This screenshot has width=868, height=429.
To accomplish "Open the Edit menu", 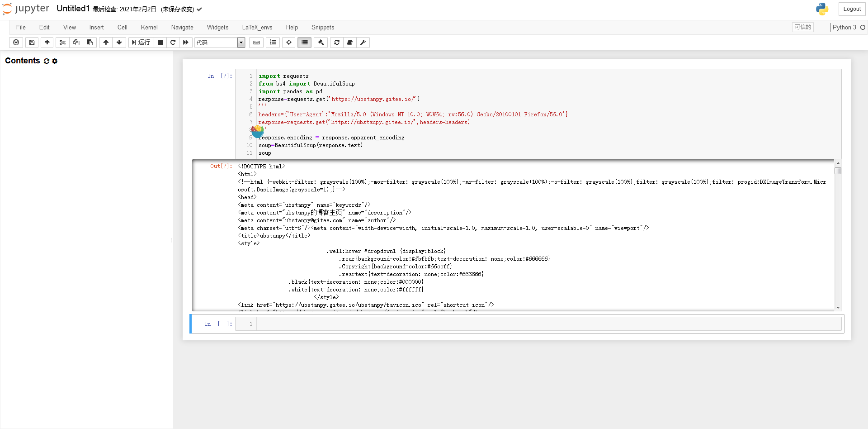I will coord(44,28).
